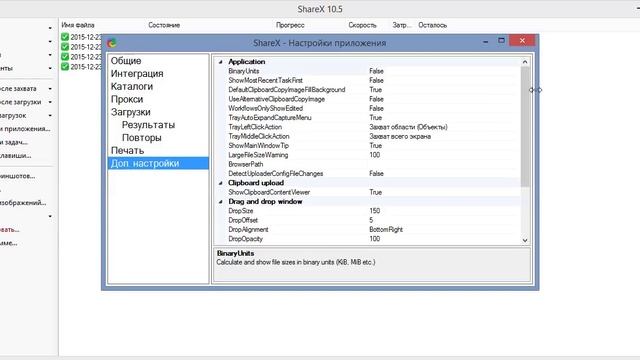Sort main list by Осталось column
The image size is (640, 360).
[x=432, y=25]
